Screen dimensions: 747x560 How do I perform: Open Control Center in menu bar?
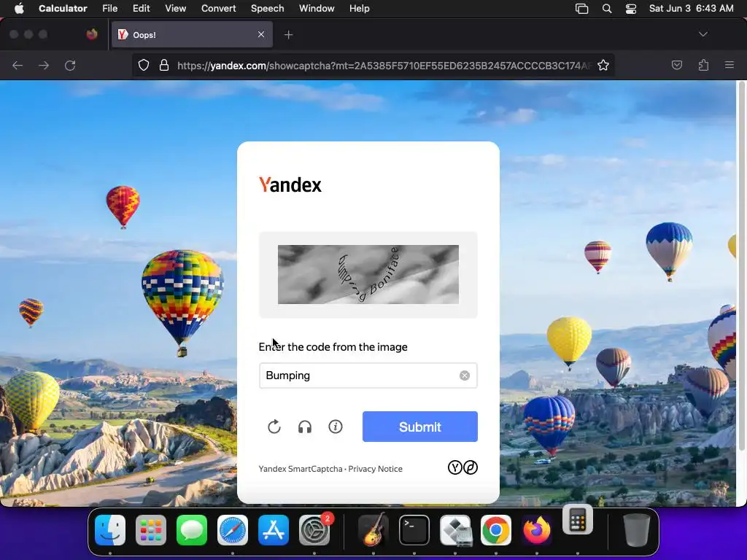(631, 9)
